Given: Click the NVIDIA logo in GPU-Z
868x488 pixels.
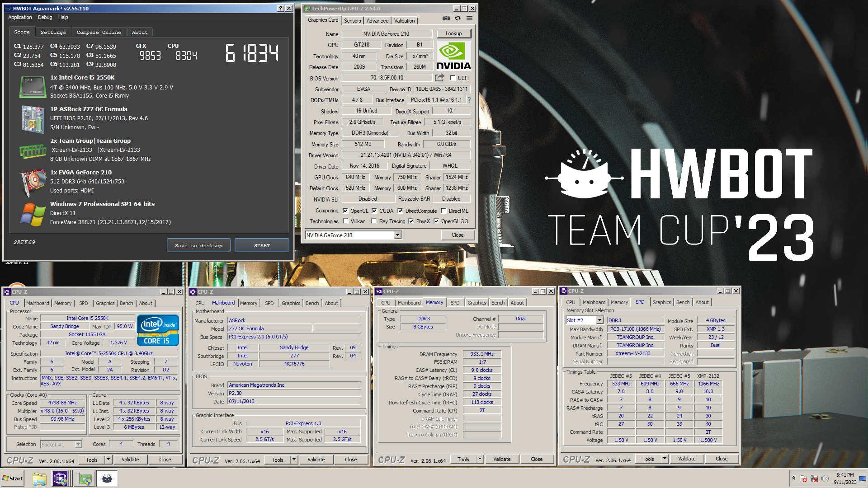Looking at the screenshot, I should click(x=453, y=56).
